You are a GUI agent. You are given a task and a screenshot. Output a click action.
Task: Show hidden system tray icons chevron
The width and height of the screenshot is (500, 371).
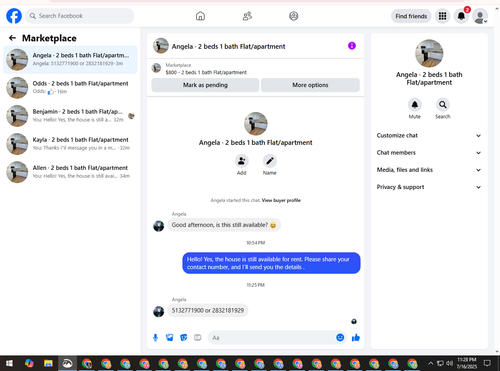click(x=431, y=363)
